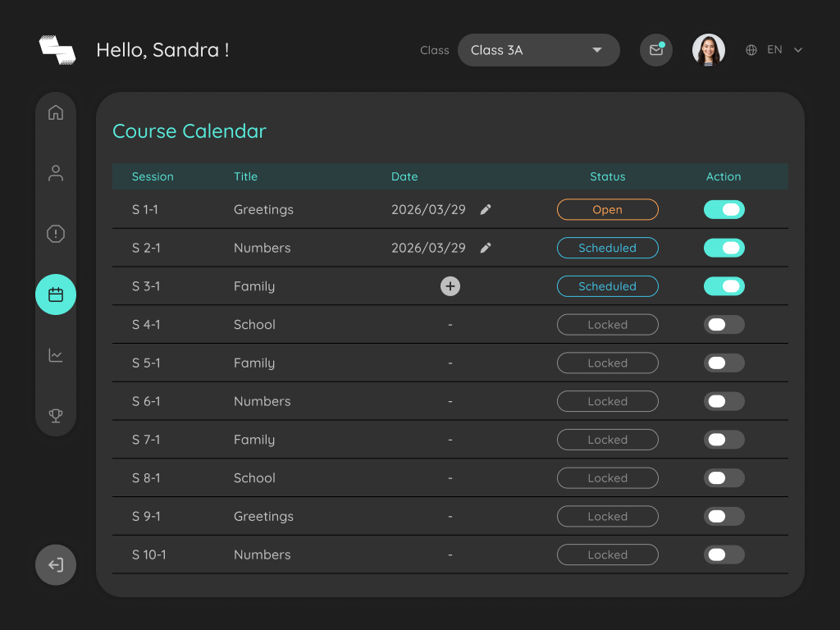Click Sandra's profile avatar

tap(708, 50)
